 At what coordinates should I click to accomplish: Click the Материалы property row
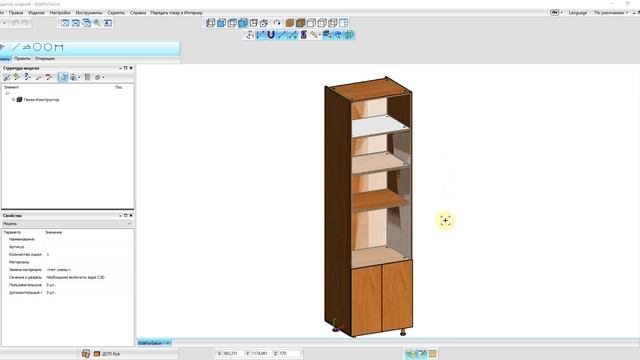[x=67, y=262]
